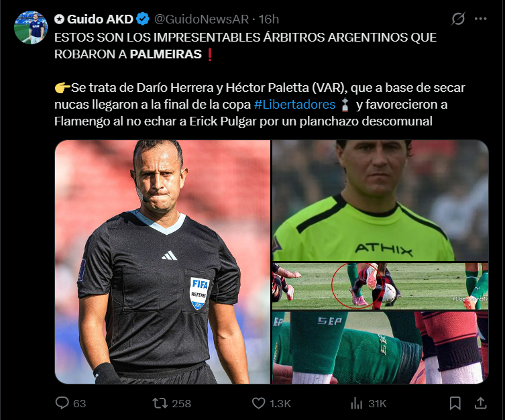The width and height of the screenshot is (505, 420).
Task: Open the share upload icon
Action: [x=481, y=403]
